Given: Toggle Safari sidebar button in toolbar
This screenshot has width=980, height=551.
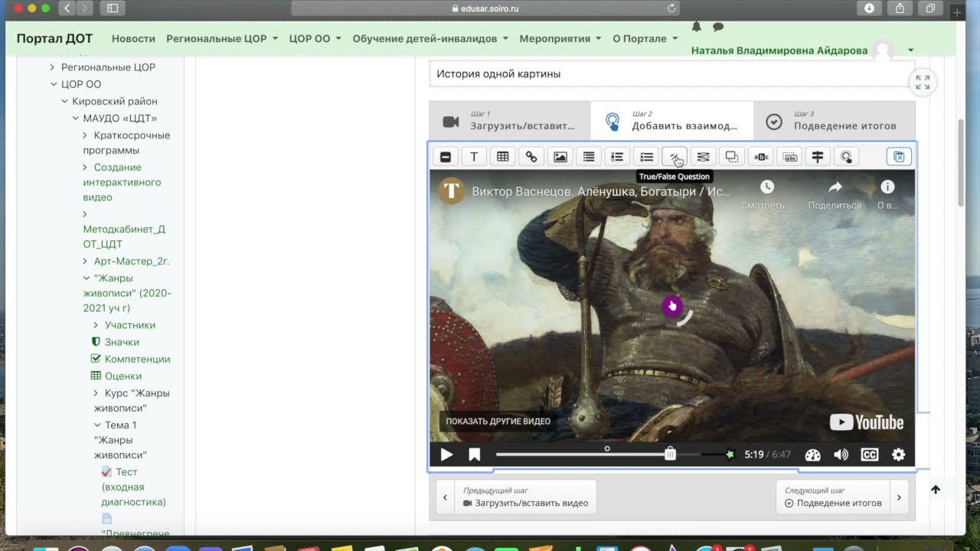Looking at the screenshot, I should [x=113, y=8].
